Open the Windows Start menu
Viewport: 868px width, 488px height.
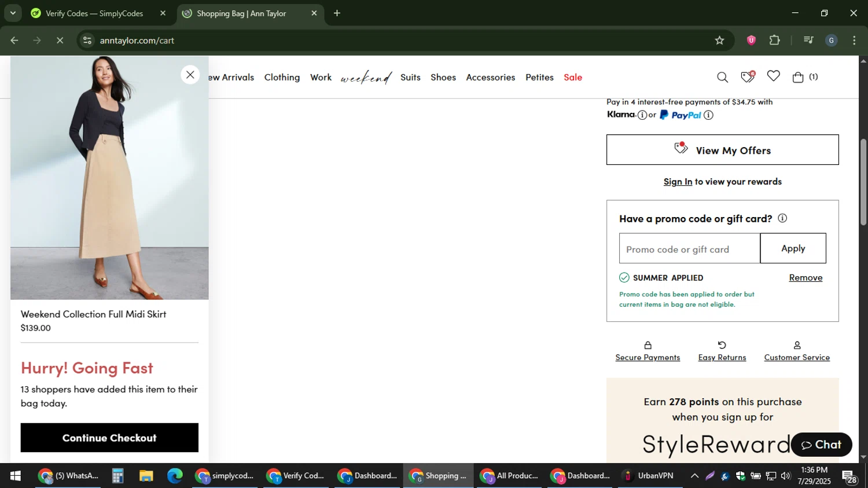16,476
